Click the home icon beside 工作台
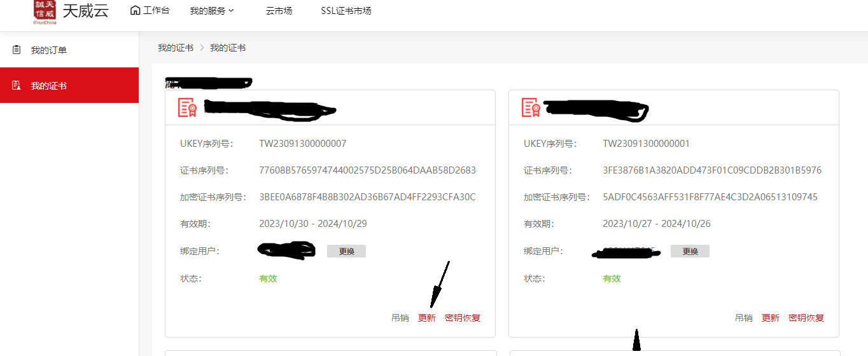 135,10
